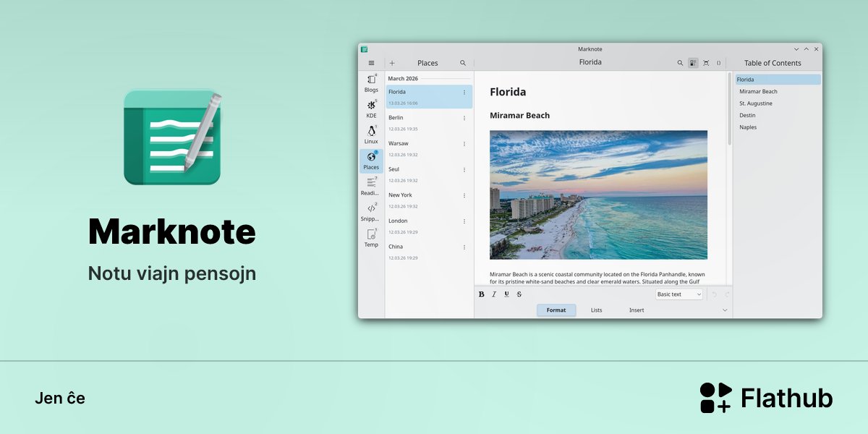Open the Basic text style dropdown
The height and width of the screenshot is (434, 868).
click(x=679, y=294)
